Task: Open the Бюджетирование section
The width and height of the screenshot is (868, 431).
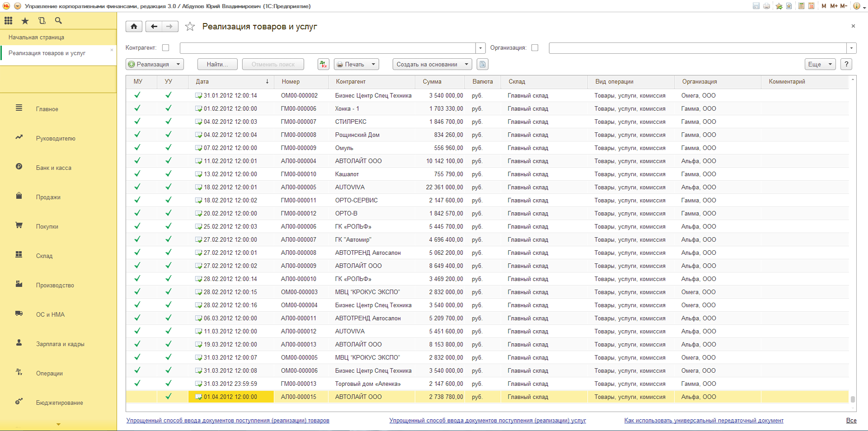Action: pos(60,403)
